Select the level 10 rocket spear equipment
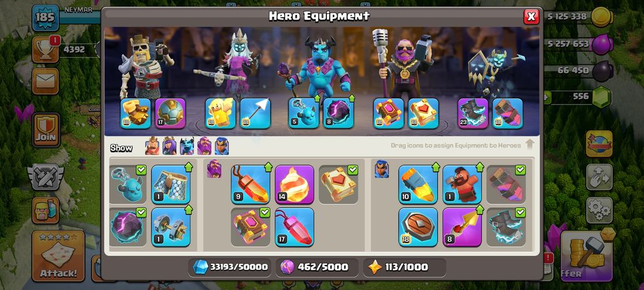 click(x=418, y=184)
